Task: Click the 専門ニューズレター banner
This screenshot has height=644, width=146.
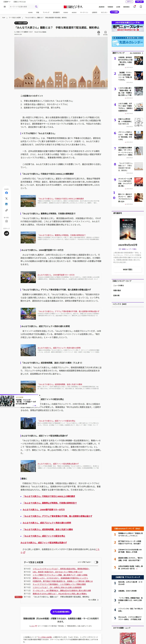Action: 128,26
